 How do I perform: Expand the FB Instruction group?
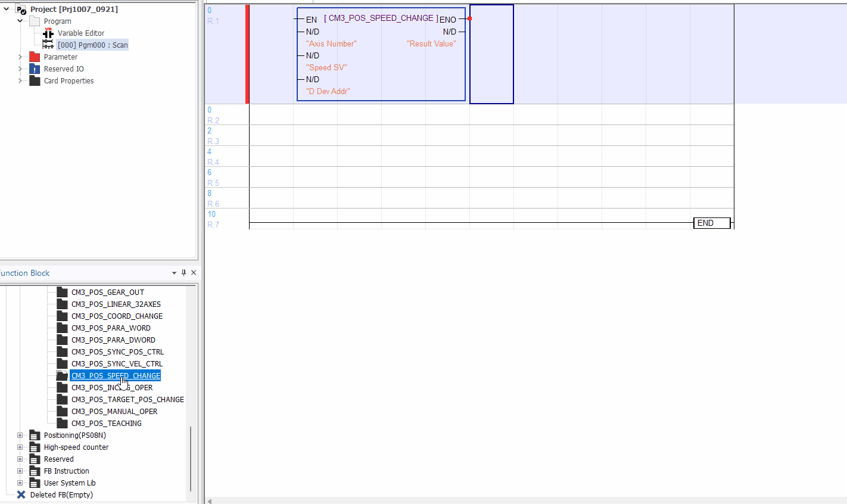[20, 471]
